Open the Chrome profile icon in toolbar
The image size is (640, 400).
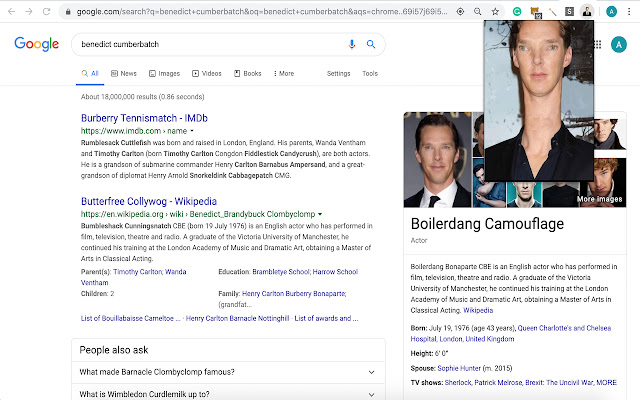[610, 11]
